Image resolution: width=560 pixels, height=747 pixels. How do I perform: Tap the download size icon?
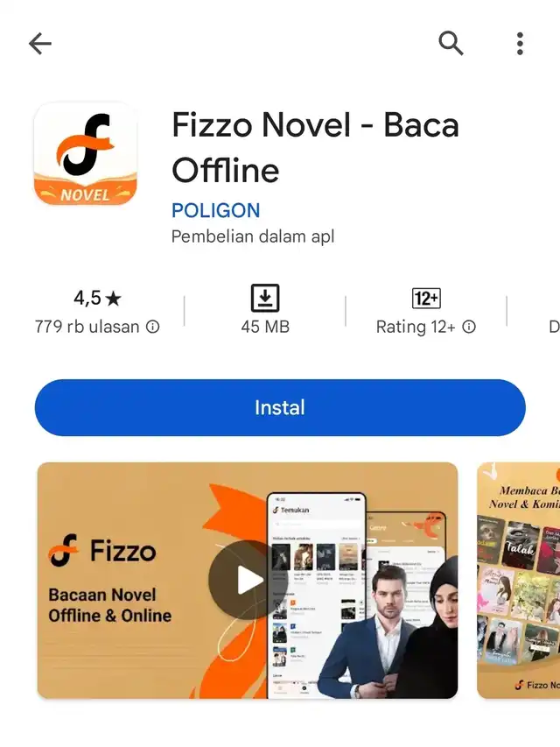pyautogui.click(x=265, y=299)
